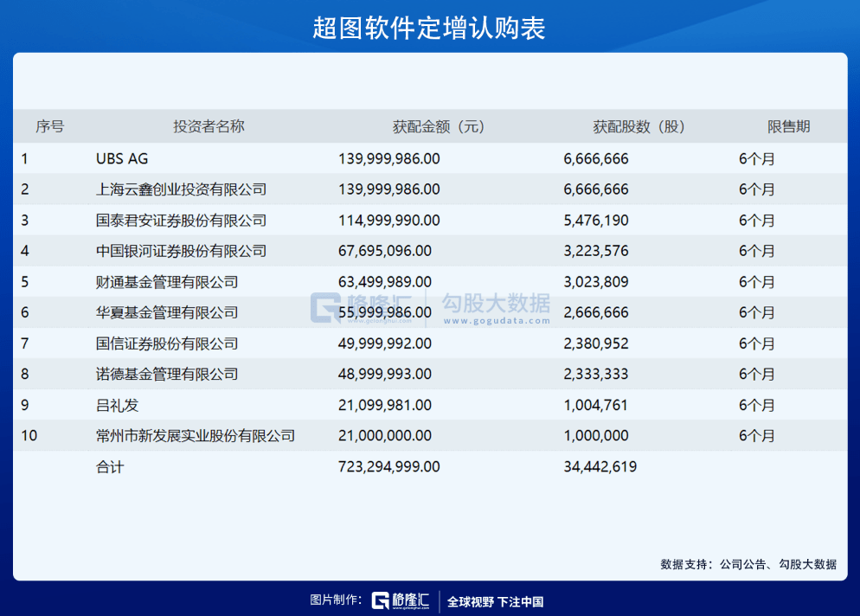
Task: Select the 投资者名称 column header
Action: (209, 126)
